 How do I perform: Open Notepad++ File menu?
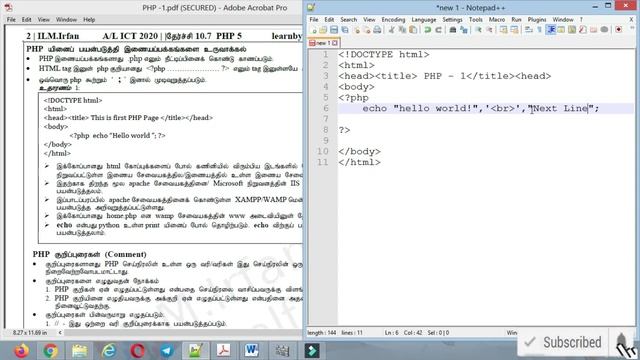(x=314, y=20)
